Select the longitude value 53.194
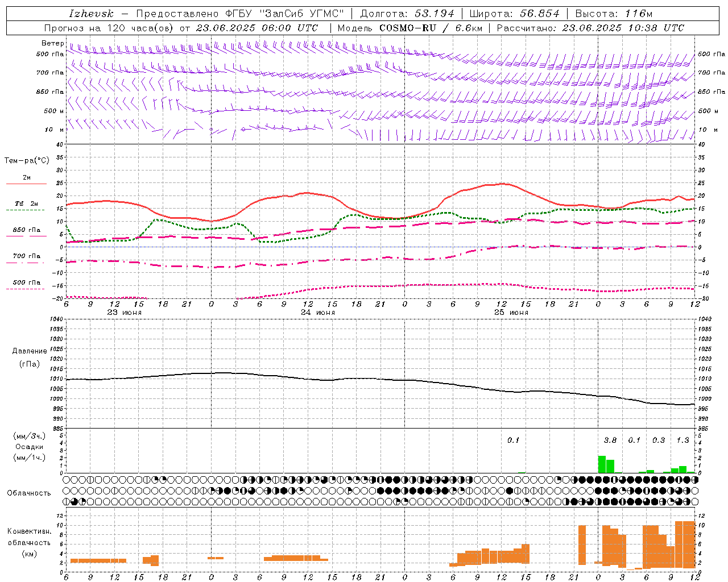728x582 pixels. coord(435,14)
